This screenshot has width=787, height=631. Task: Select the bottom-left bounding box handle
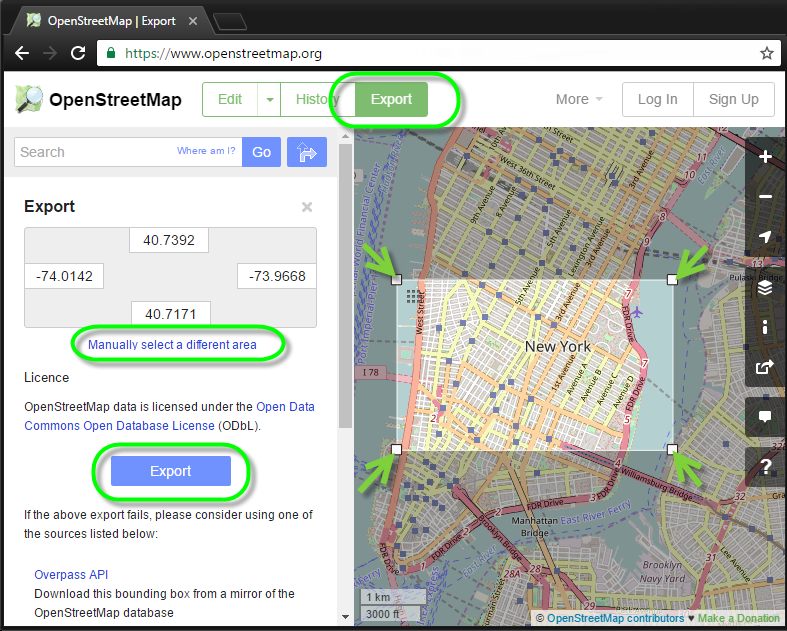coord(397,449)
